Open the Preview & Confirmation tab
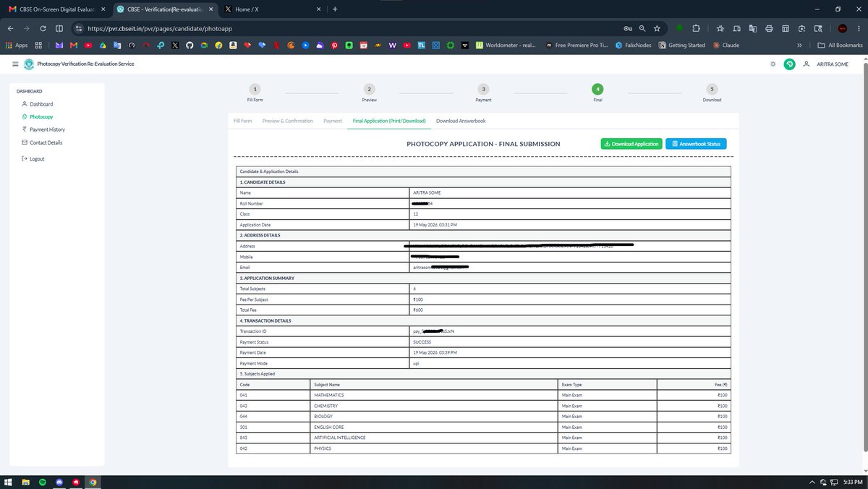 [288, 121]
